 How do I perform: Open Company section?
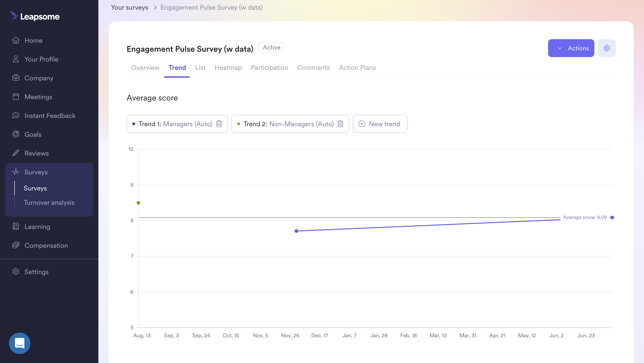pos(39,78)
